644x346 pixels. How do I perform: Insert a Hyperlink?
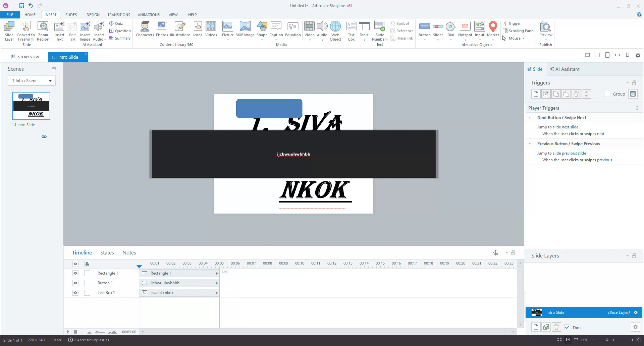click(x=401, y=38)
